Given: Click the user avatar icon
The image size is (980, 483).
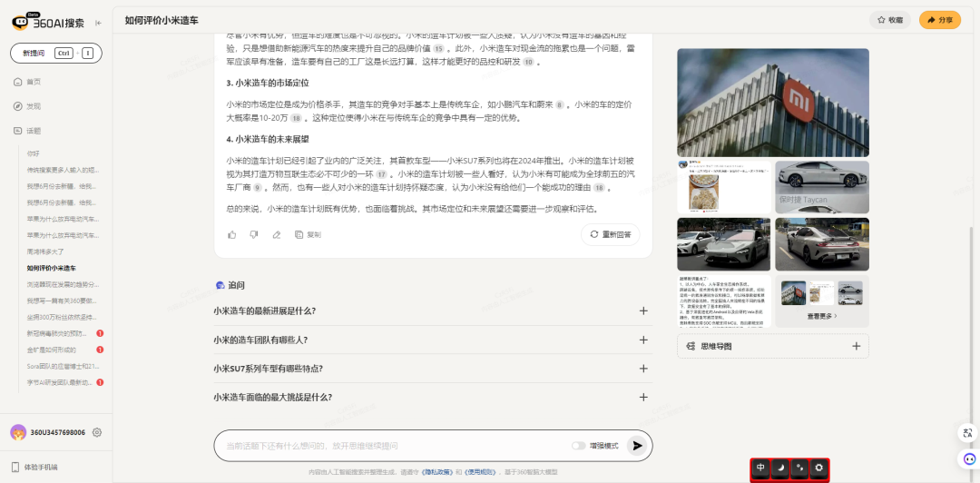Looking at the screenshot, I should (x=18, y=432).
